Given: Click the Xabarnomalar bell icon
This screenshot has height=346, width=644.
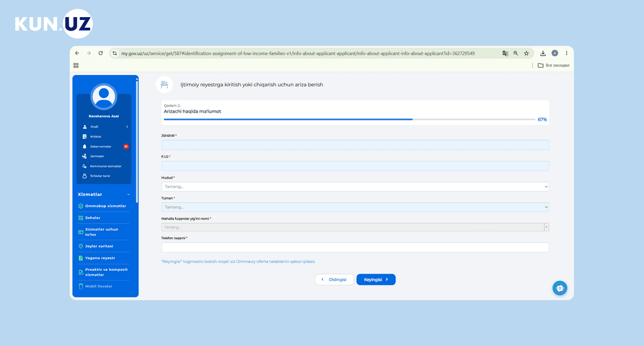Looking at the screenshot, I should pos(84,146).
